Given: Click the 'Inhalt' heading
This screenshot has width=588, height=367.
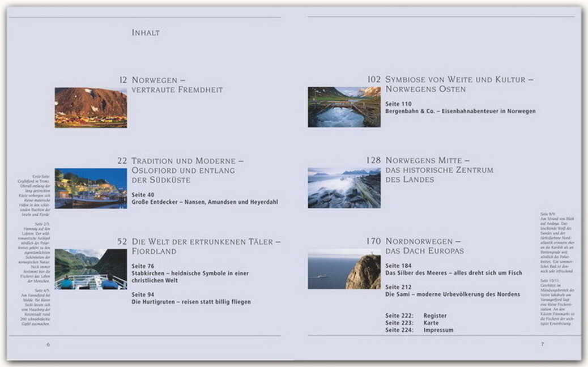Looking at the screenshot, I should pos(146,33).
